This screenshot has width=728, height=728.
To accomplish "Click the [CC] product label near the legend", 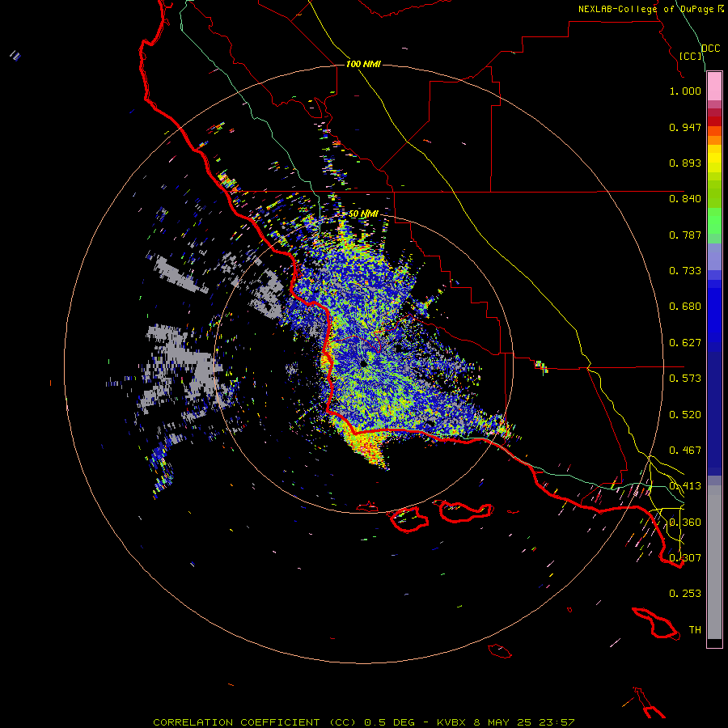I will [690, 56].
